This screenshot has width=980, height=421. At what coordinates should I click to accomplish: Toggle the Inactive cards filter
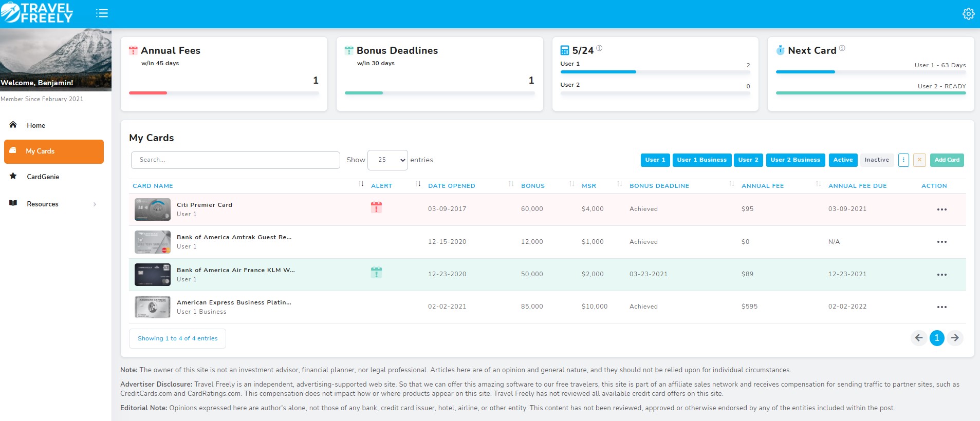877,160
